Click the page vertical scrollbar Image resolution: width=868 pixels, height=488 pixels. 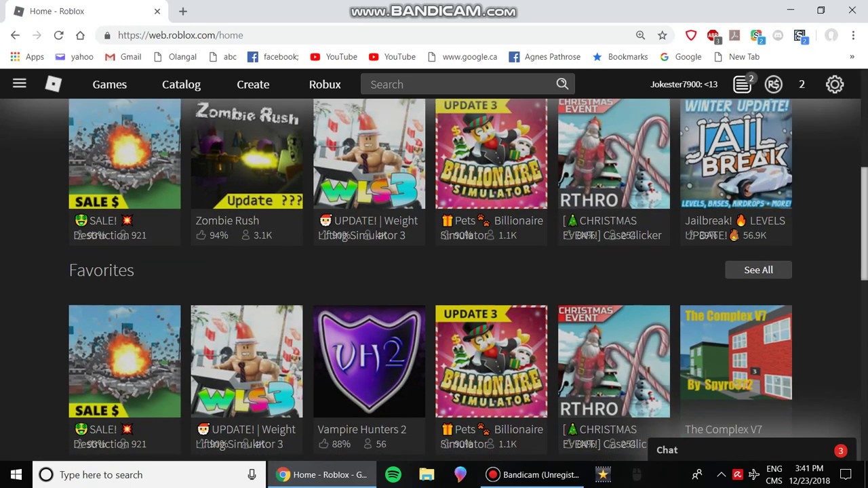coord(863,224)
